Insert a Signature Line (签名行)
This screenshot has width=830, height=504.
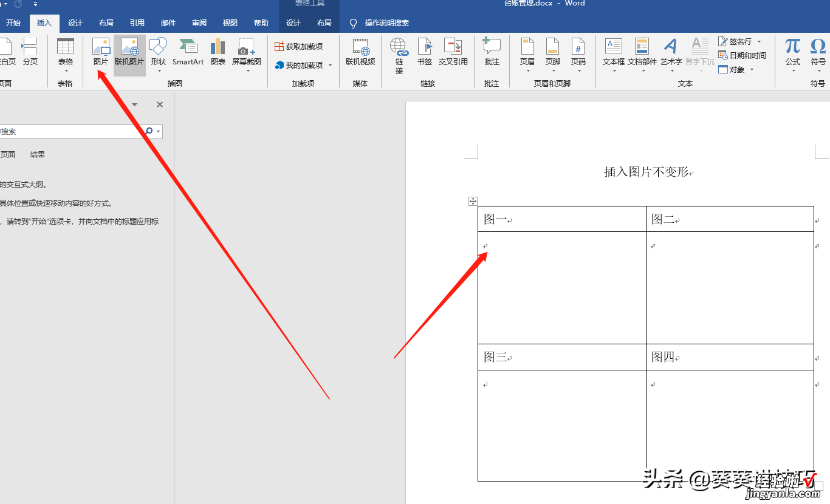(x=736, y=41)
